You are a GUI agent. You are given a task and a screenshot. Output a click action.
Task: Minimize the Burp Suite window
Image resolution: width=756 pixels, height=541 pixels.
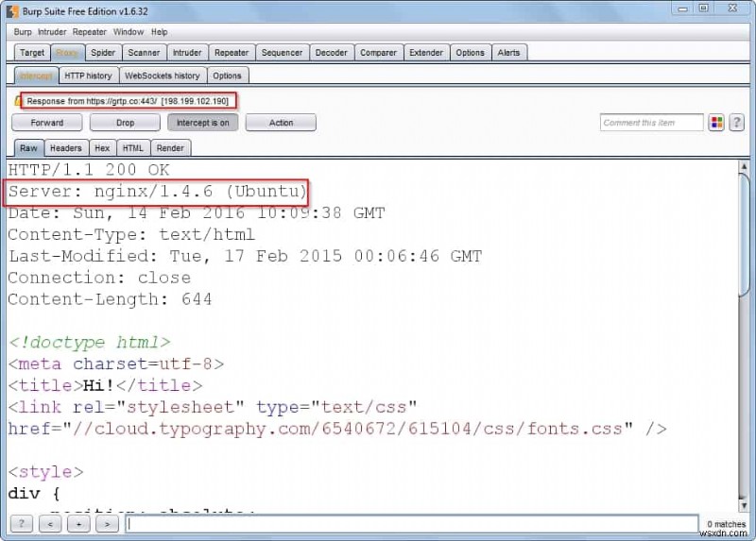coord(682,8)
